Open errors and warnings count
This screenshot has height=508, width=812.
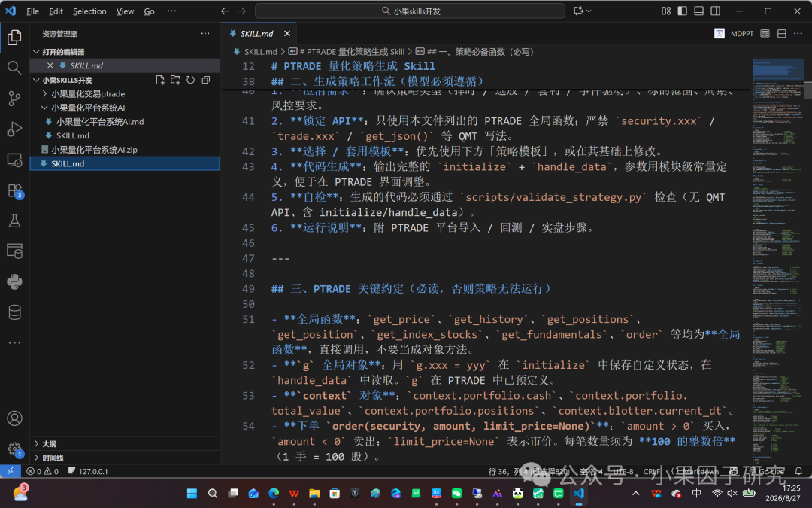pyautogui.click(x=42, y=471)
